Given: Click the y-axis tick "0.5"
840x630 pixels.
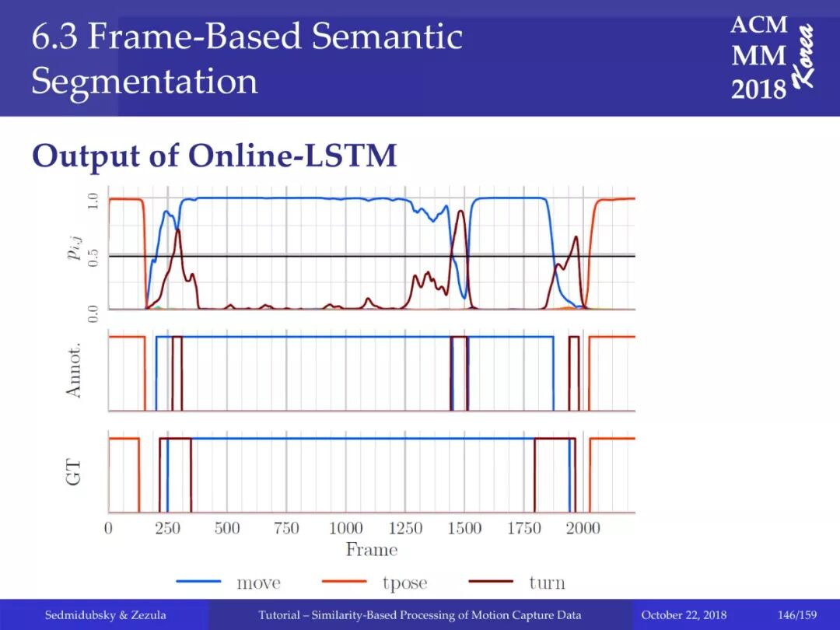Looking at the screenshot, I should 93,257.
